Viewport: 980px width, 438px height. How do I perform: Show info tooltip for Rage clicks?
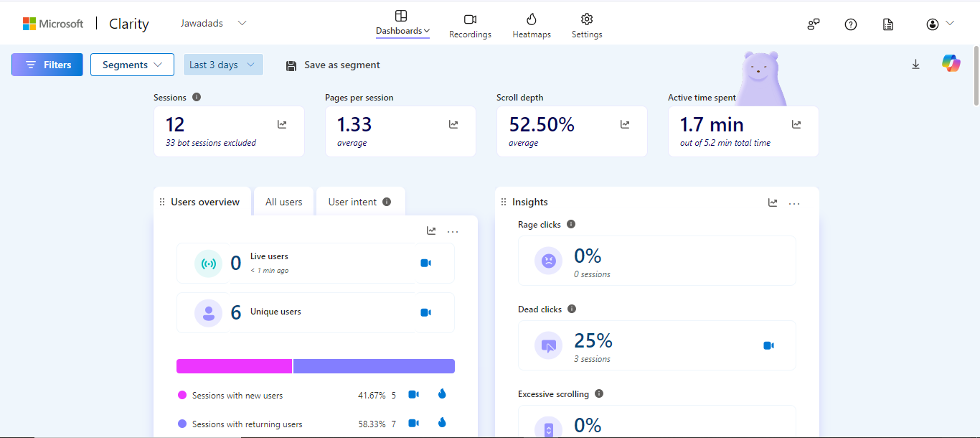coord(571,224)
